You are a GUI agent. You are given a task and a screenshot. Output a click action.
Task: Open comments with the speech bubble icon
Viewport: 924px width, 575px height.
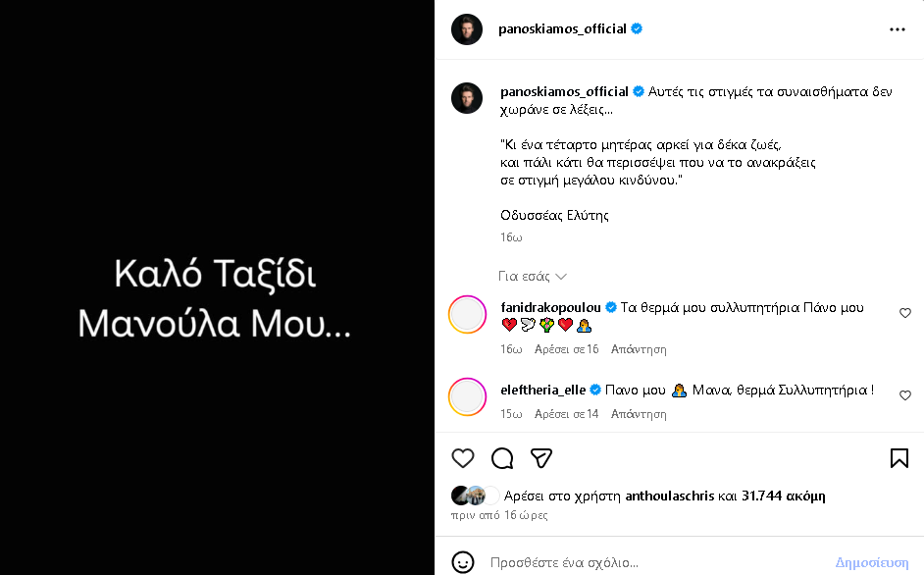[502, 458]
